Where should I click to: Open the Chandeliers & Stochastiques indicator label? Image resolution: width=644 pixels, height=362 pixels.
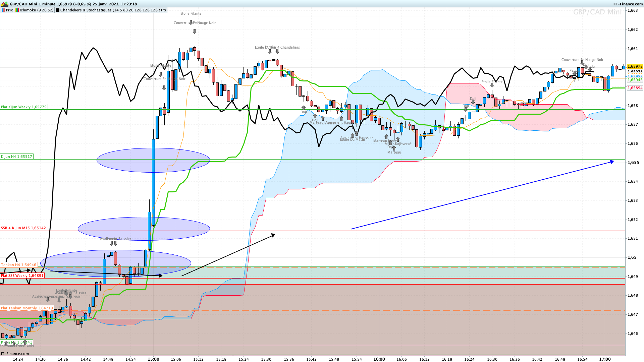point(113,10)
